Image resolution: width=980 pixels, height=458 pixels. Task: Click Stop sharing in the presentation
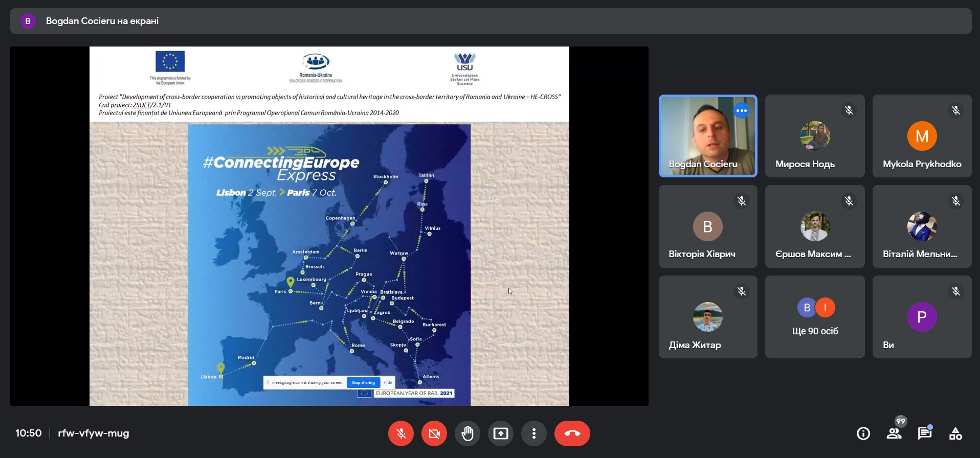tap(363, 382)
